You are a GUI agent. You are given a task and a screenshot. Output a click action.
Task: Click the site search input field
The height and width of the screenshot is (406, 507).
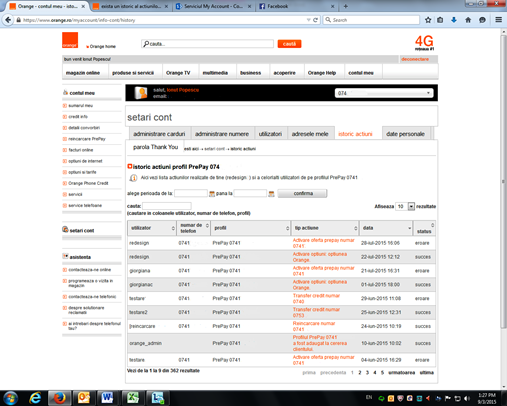pos(207,44)
